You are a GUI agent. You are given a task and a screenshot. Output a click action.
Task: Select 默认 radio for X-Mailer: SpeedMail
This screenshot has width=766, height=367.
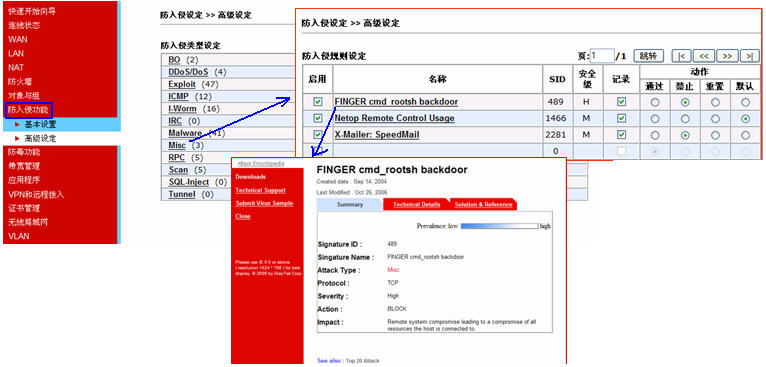(745, 135)
